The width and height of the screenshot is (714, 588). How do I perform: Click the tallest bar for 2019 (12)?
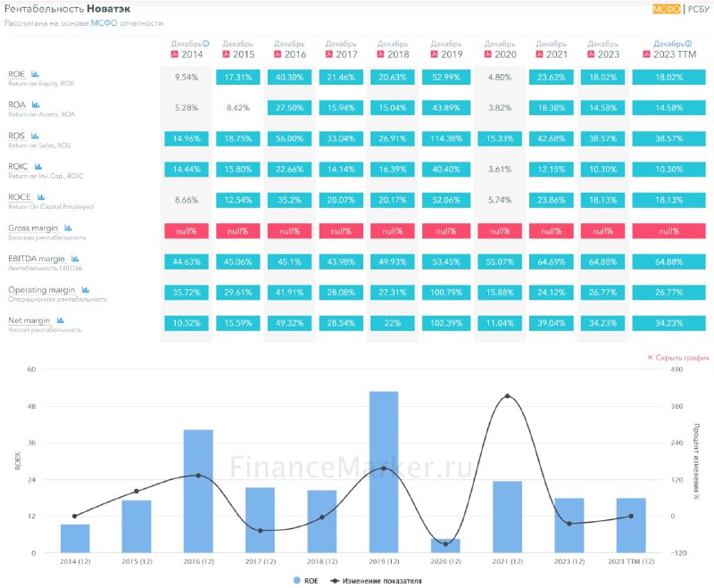click(x=384, y=472)
